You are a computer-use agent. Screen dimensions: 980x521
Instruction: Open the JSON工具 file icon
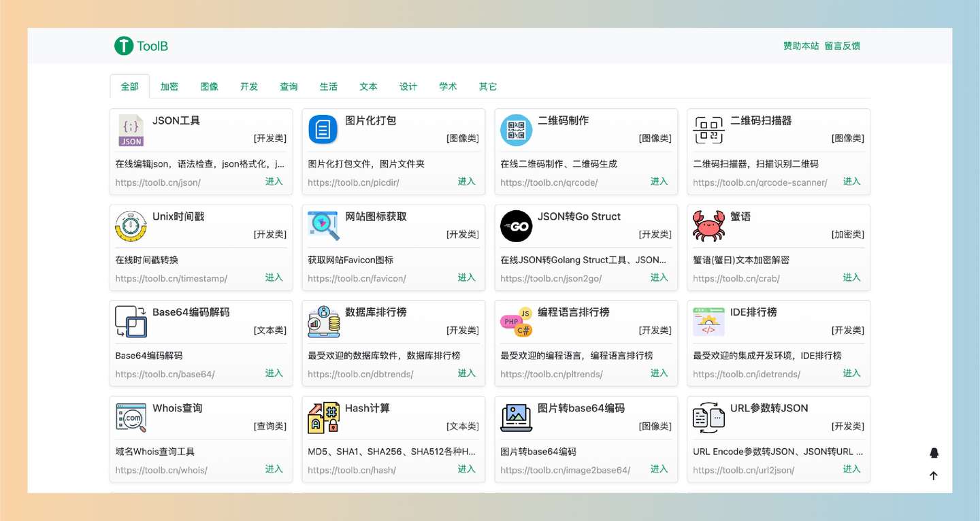131,130
